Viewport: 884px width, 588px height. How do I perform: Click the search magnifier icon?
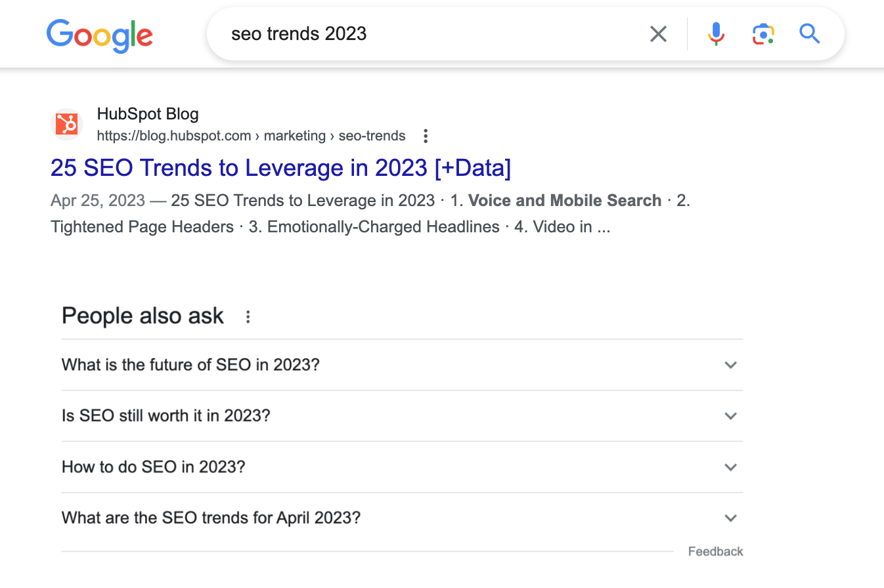point(809,33)
